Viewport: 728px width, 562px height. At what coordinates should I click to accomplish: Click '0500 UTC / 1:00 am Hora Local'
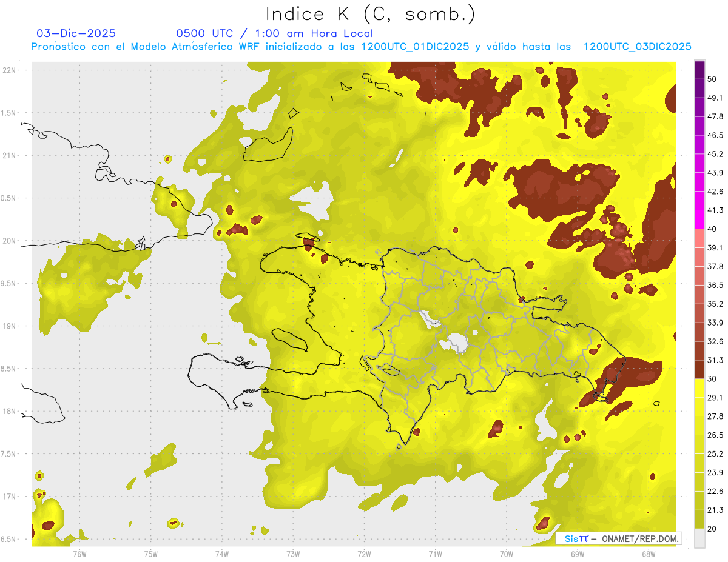point(274,33)
